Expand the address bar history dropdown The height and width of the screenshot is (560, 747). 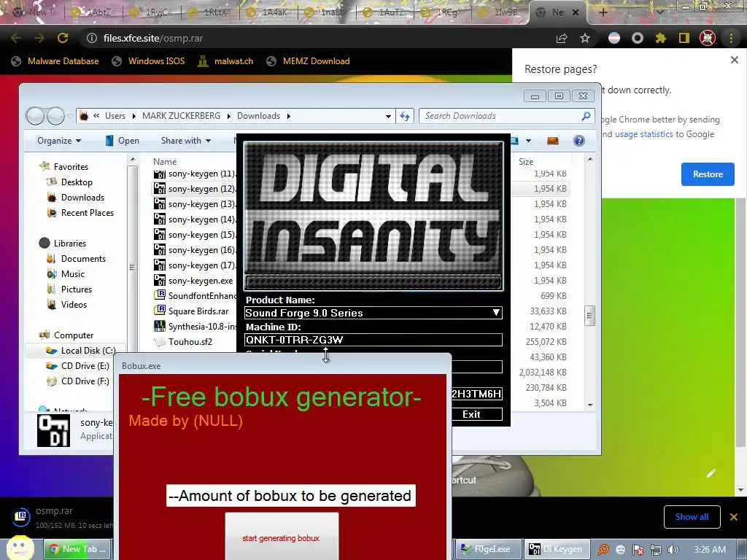[388, 116]
